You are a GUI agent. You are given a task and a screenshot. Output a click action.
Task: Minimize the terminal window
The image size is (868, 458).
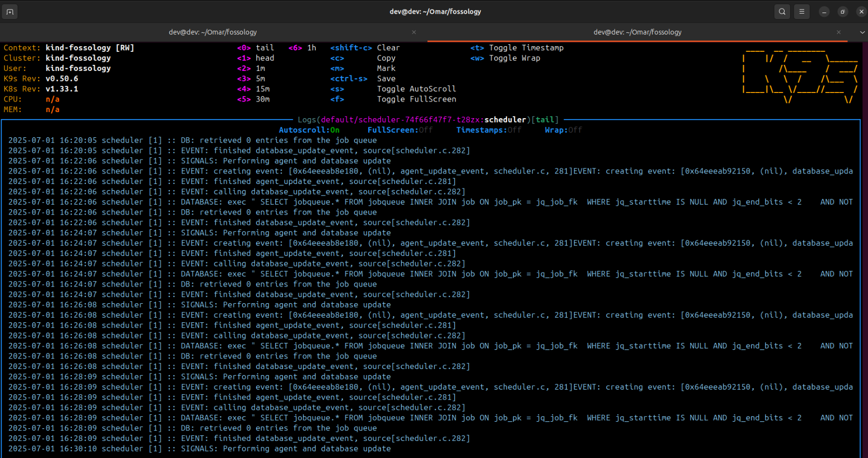point(824,12)
